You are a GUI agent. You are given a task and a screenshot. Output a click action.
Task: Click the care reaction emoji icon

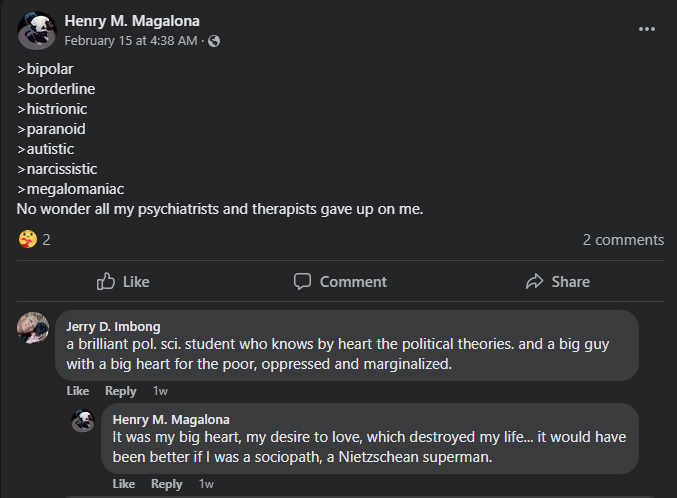click(27, 240)
